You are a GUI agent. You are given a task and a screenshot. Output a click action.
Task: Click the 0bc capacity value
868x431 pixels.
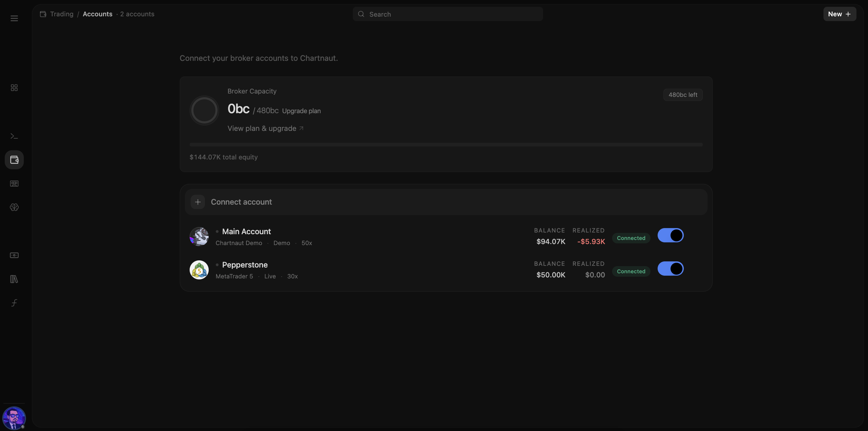[239, 109]
